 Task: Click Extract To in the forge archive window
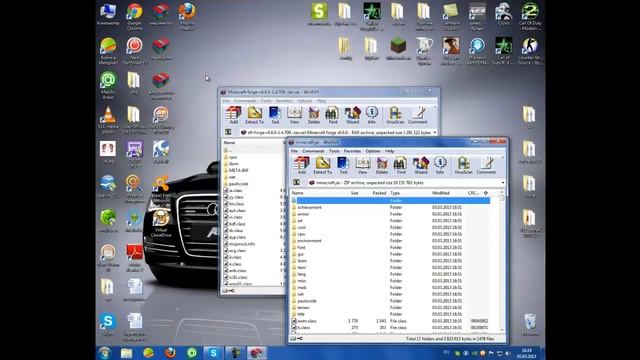tap(254, 115)
